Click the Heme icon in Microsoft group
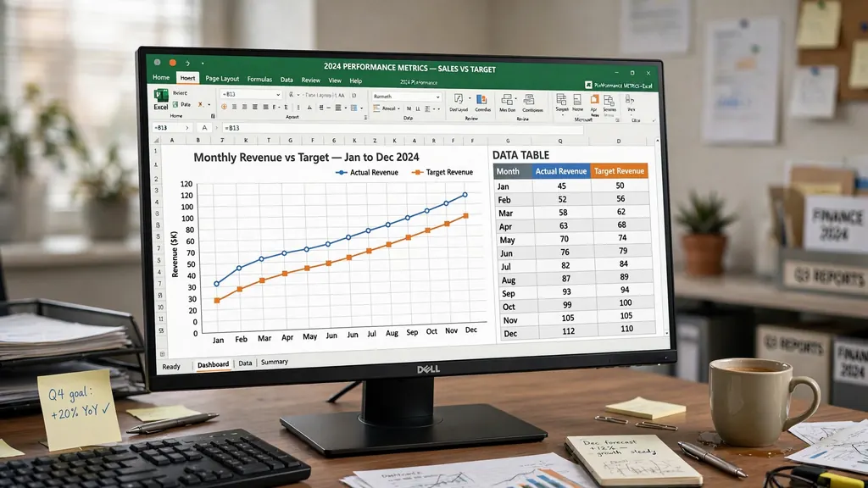 pyautogui.click(x=577, y=100)
